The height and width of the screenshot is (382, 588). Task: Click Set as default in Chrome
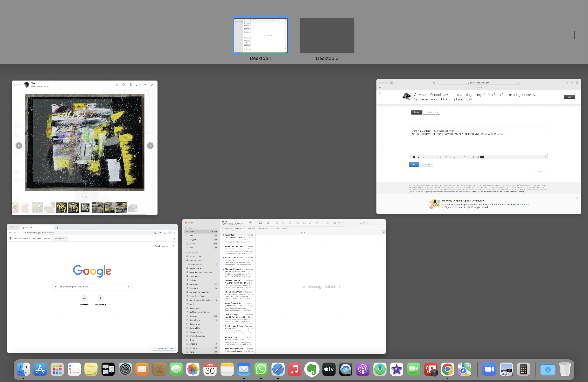[60, 238]
